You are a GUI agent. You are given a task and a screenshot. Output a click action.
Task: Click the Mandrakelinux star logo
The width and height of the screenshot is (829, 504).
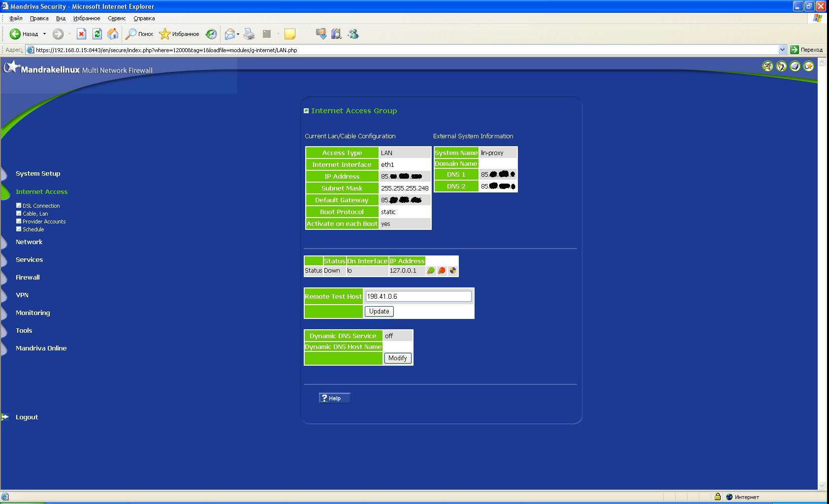[12, 66]
